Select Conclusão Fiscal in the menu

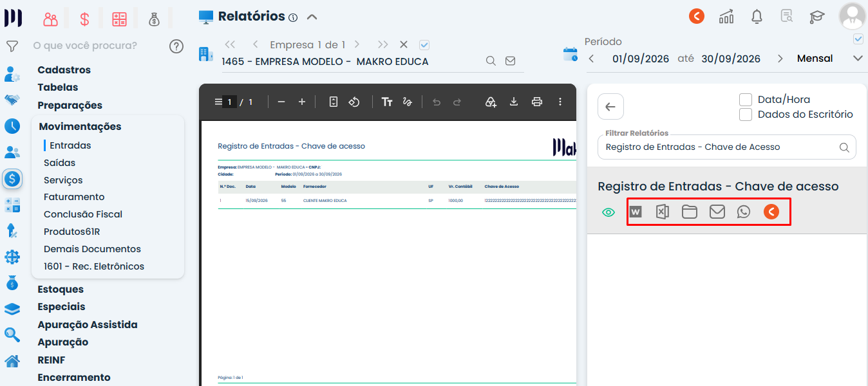[83, 214]
